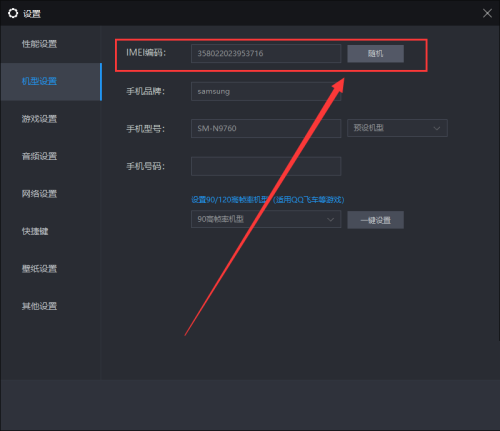500x431 pixels.
Task: Select 快捷键 in the sidebar
Action: point(35,231)
